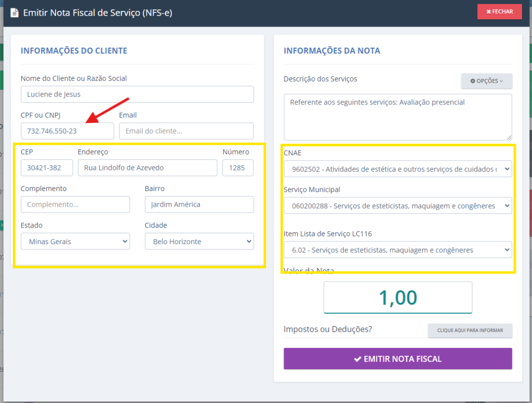The image size is (532, 403).
Task: Click the Bairro field with Jardim América
Action: coord(199,205)
